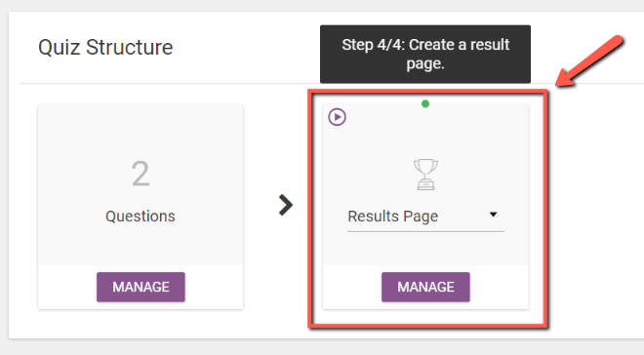Click the green dot indicator
The width and height of the screenshot is (644, 355).
pos(425,103)
